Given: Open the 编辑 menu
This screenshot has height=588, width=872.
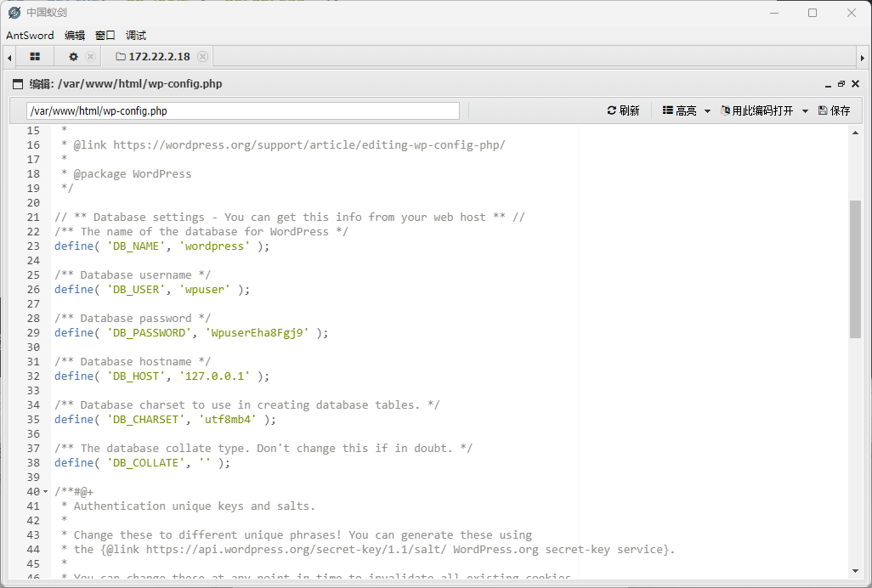Looking at the screenshot, I should click(75, 36).
